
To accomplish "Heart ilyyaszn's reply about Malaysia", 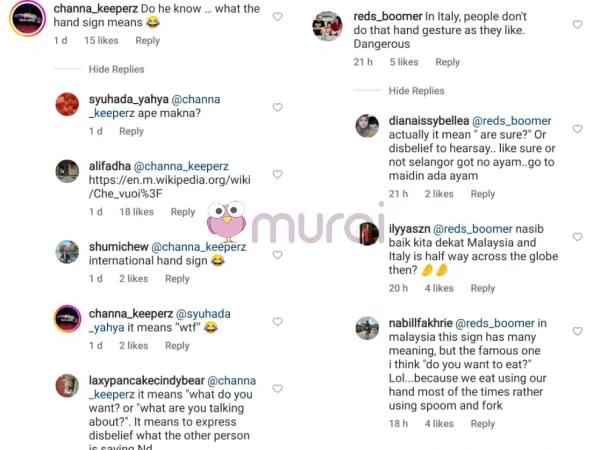I will point(578,237).
